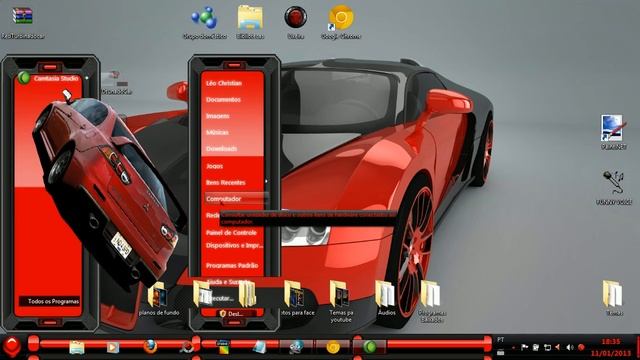The image size is (640, 360).
Task: Open 'Programas Padrão' from Start menu
Action: 232,266
